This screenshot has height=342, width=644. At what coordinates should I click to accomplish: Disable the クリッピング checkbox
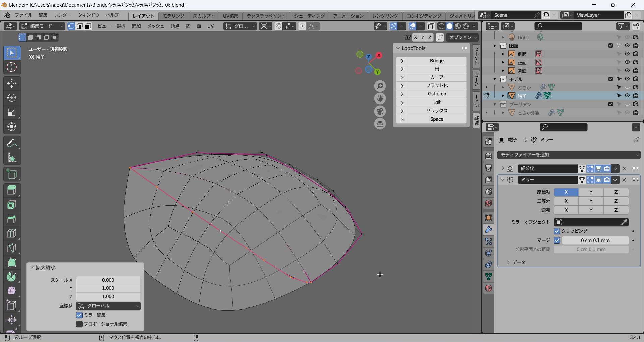(x=557, y=231)
